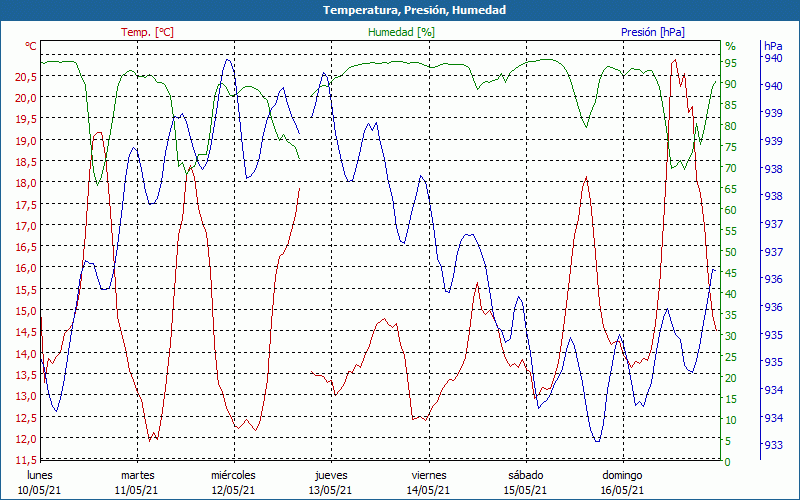Click the green '40' humidity axis value
This screenshot has height=500, width=800.
pos(731,294)
